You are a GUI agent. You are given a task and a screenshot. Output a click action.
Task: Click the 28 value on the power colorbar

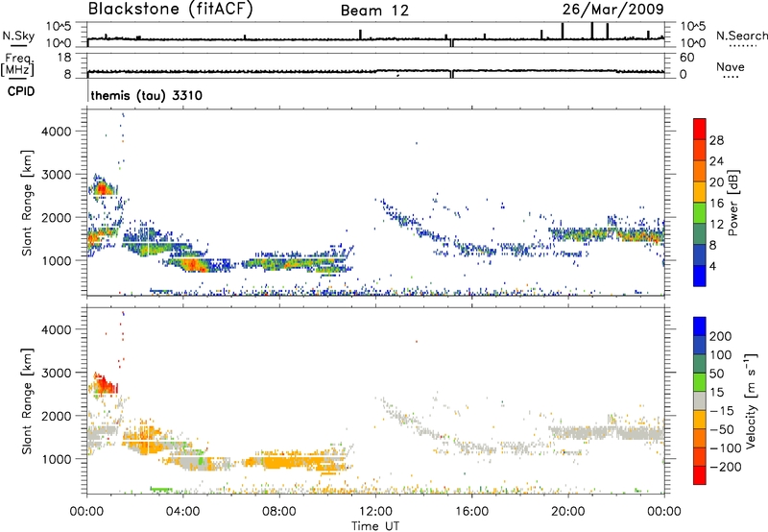(716, 140)
